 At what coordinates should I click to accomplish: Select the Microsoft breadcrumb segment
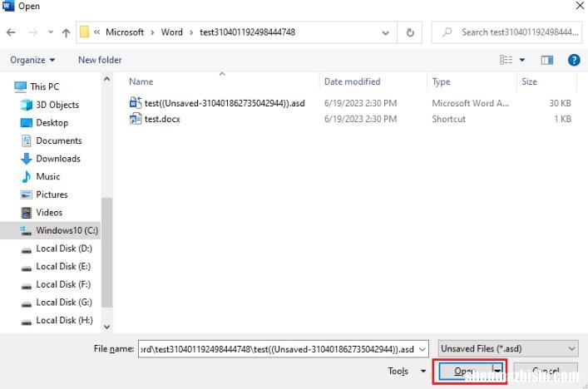tap(125, 32)
